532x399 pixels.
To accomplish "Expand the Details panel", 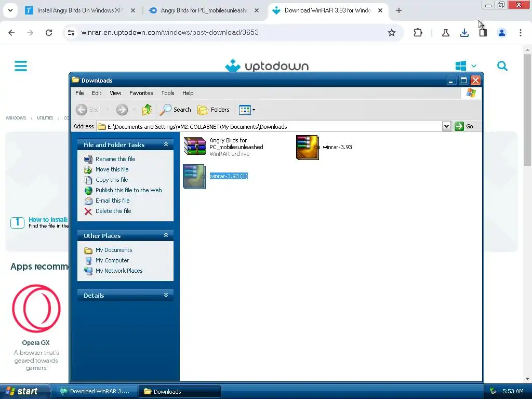I will [166, 295].
